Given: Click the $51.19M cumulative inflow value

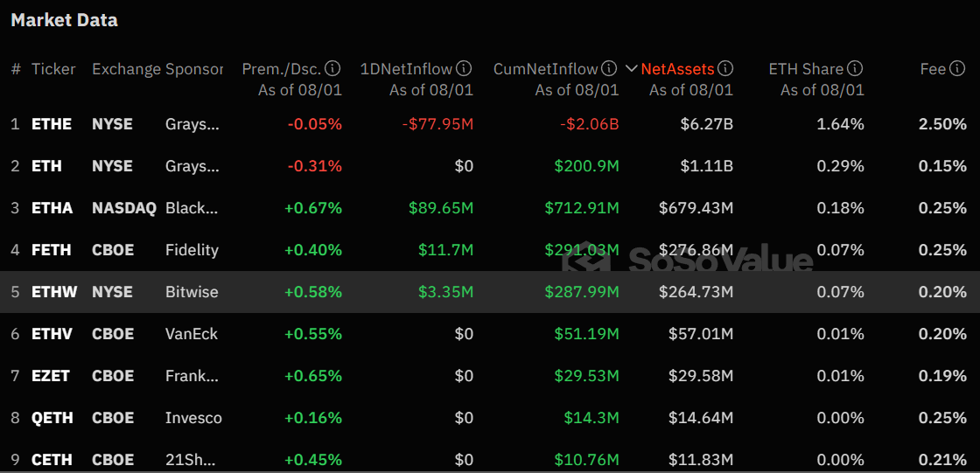Looking at the screenshot, I should [x=586, y=334].
